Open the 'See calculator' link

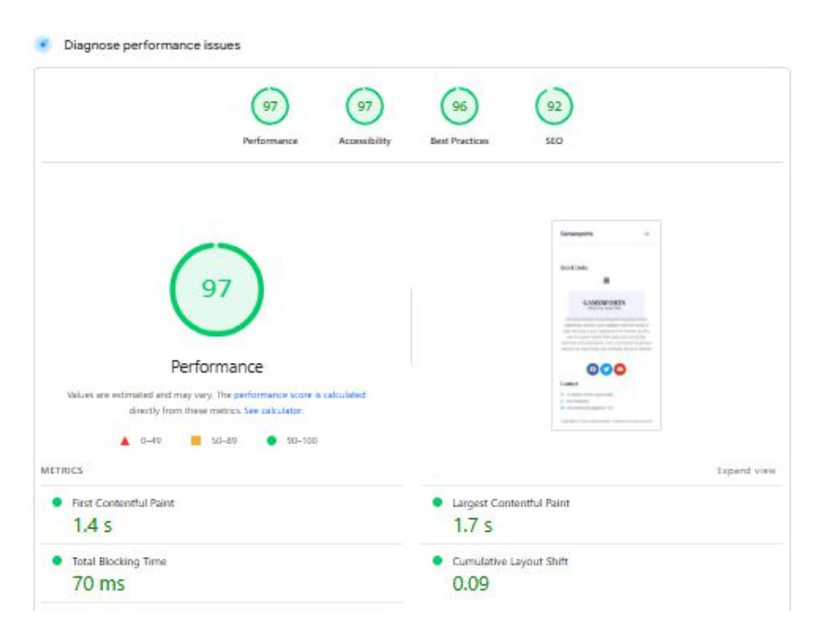[x=273, y=411]
